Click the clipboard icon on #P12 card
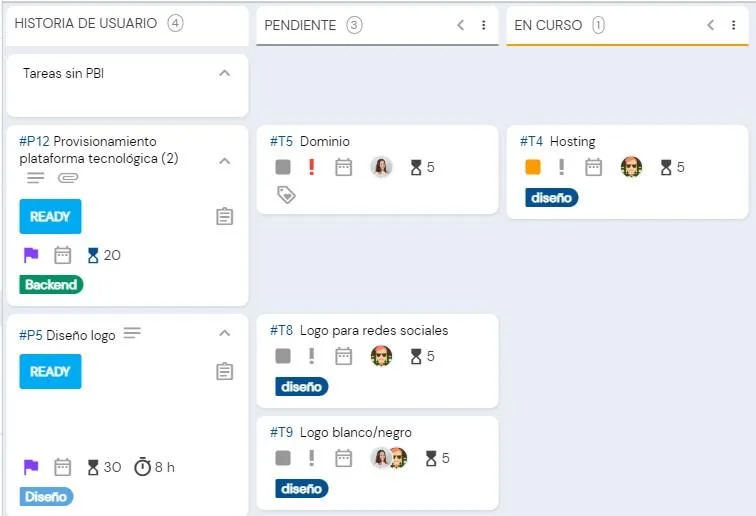Image resolution: width=756 pixels, height=516 pixels. 224,217
